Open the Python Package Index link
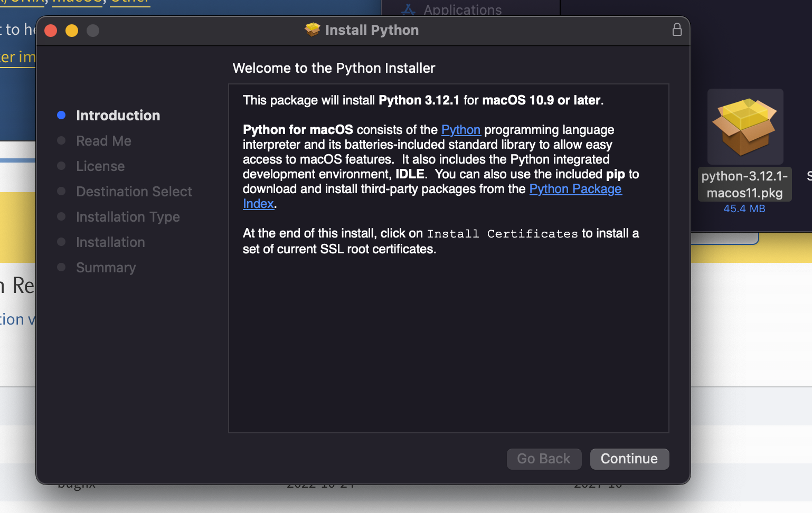Screen dimensions: 812x513 click(x=575, y=189)
